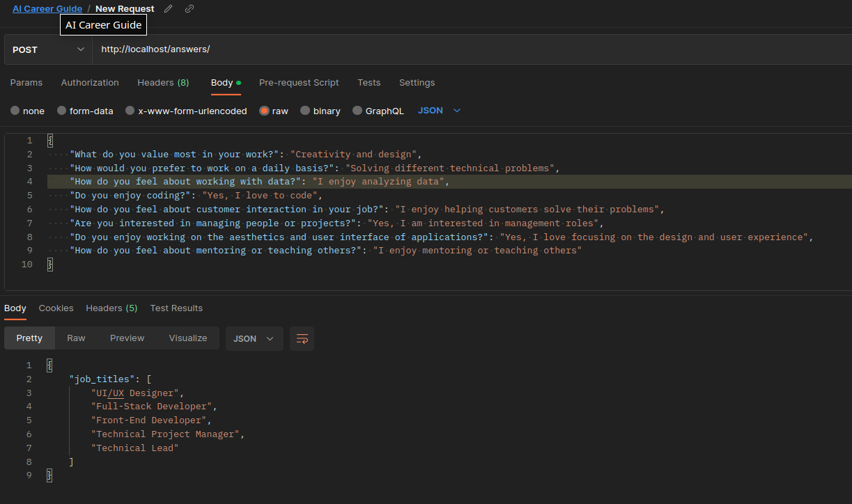Screen dimensions: 852x504
Task: Switch response view to Preview
Action: [x=127, y=338]
